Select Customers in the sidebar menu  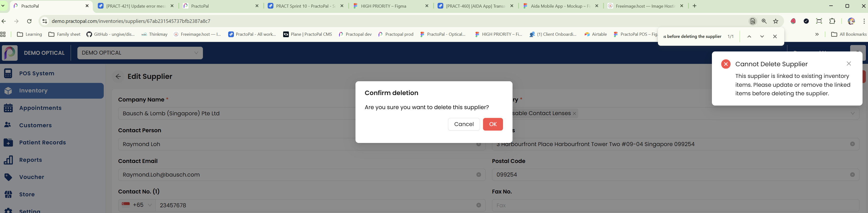coord(35,125)
